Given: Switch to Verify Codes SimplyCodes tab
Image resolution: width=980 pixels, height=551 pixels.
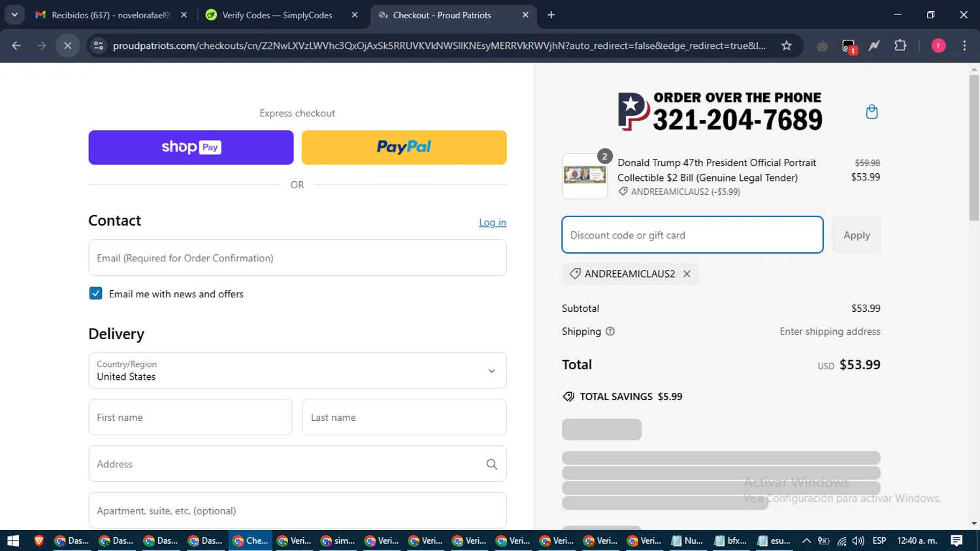Looking at the screenshot, I should [278, 15].
